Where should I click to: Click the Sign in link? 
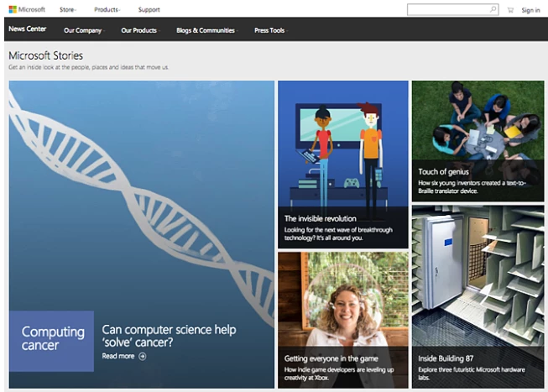[x=530, y=10]
